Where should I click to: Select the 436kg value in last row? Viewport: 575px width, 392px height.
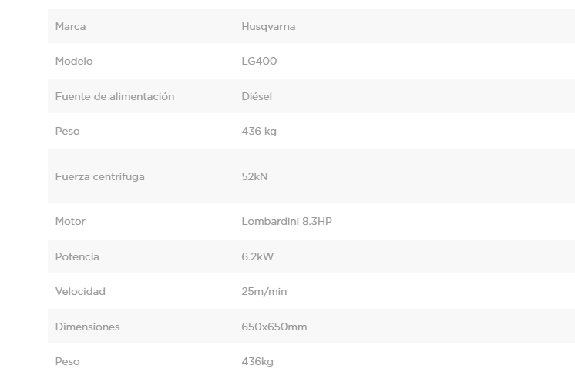coord(257,361)
